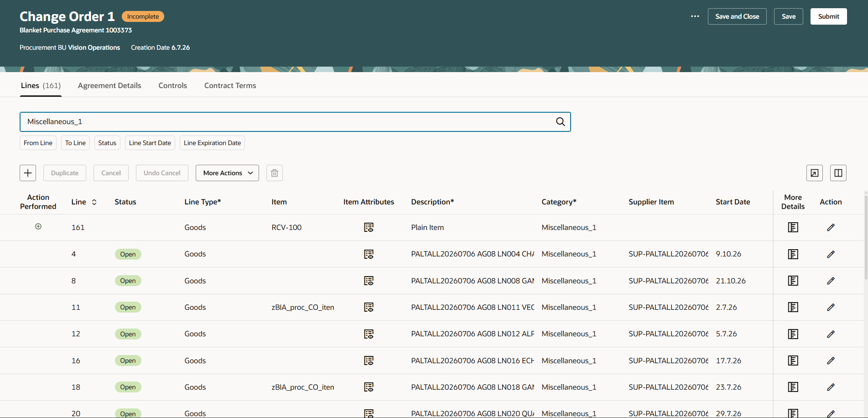This screenshot has width=868, height=418.
Task: Click the Duplicate button
Action: [65, 173]
